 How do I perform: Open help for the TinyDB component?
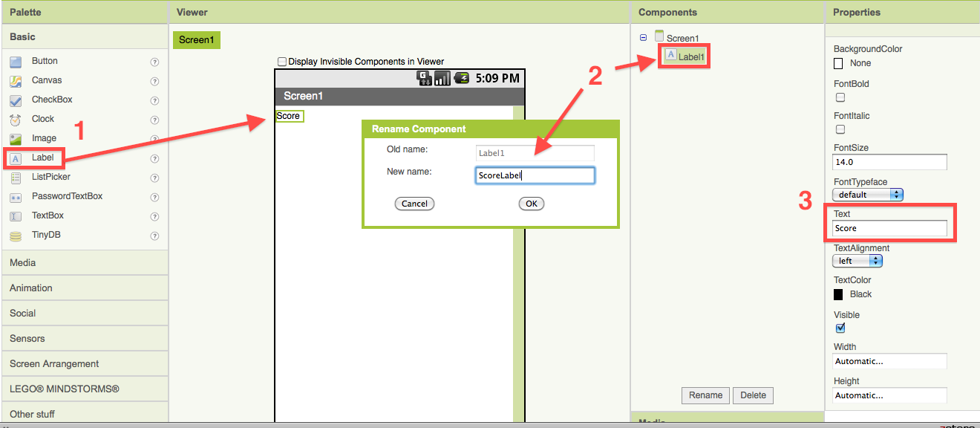154,236
